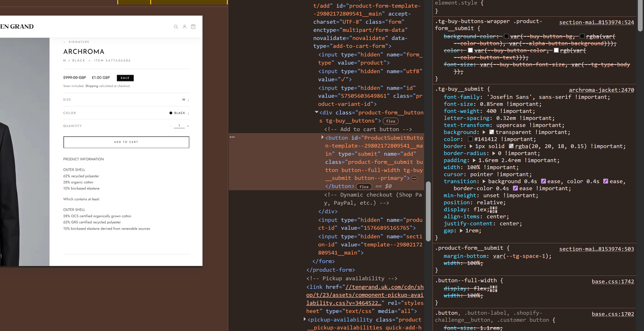This screenshot has height=331, width=644.
Task: Select the closing </form> tag
Action: click(323, 261)
